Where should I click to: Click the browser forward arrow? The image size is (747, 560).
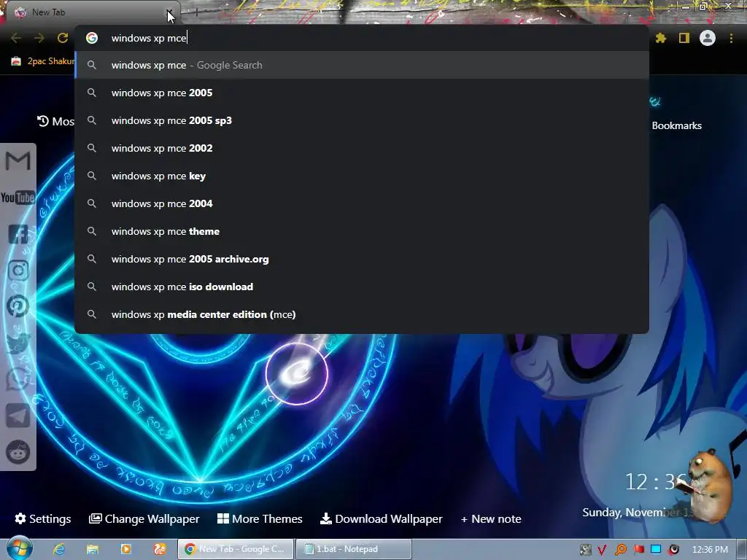[x=39, y=38]
